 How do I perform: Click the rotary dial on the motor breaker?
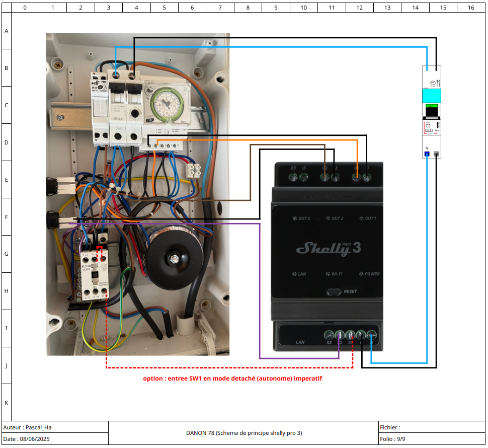click(x=135, y=114)
